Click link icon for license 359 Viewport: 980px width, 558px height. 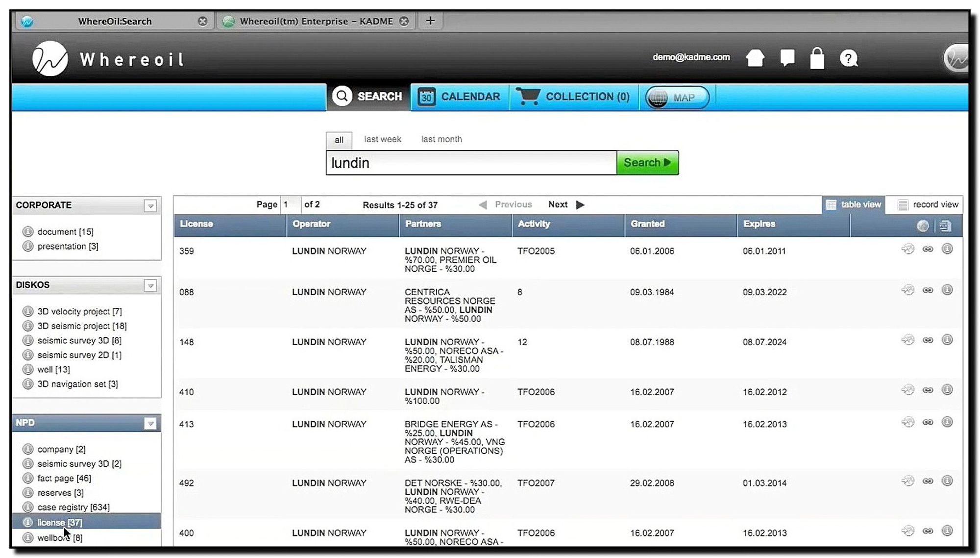click(x=928, y=249)
